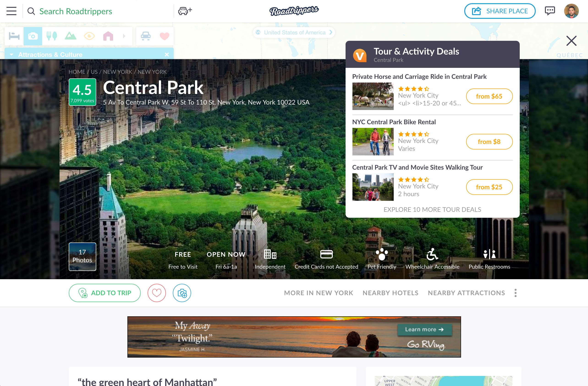Open the More in New York tab
This screenshot has width=588, height=386.
(319, 293)
